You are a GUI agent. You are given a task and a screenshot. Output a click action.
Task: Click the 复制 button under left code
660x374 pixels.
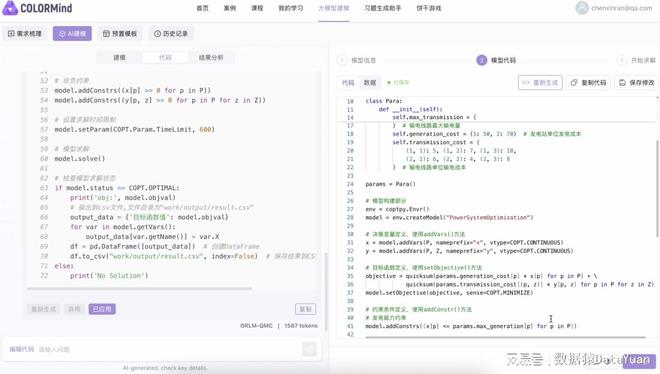[x=306, y=309]
